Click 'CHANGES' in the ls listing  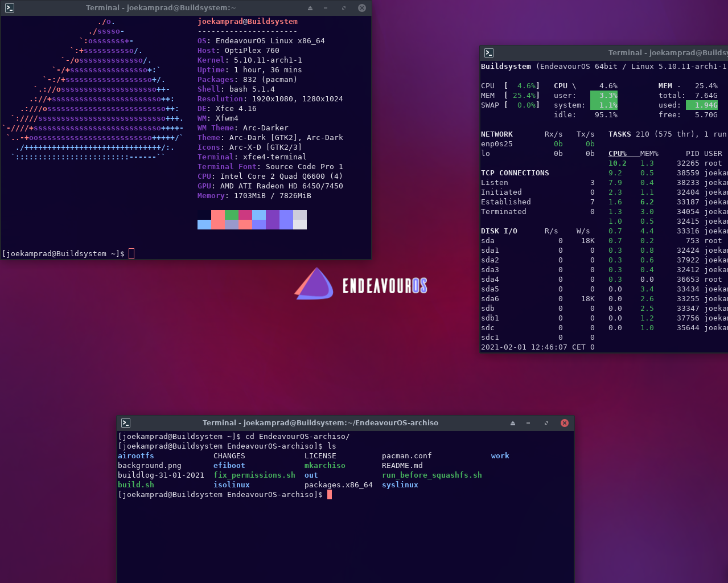229,455
